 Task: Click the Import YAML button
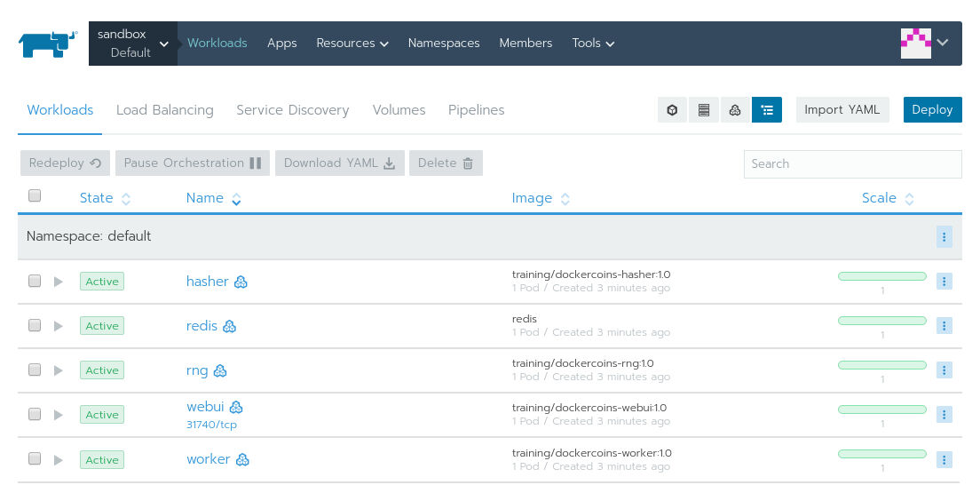pyautogui.click(x=842, y=110)
